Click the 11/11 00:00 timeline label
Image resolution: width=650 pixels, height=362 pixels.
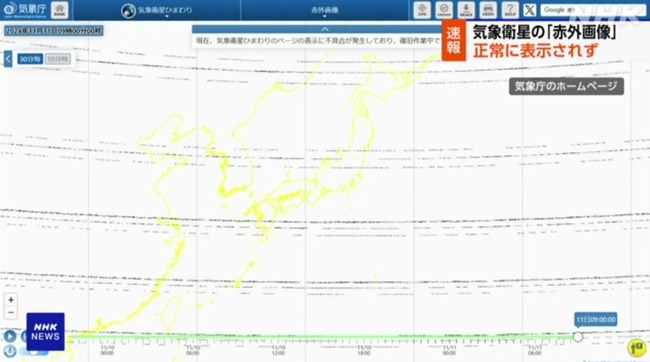pos(449,350)
